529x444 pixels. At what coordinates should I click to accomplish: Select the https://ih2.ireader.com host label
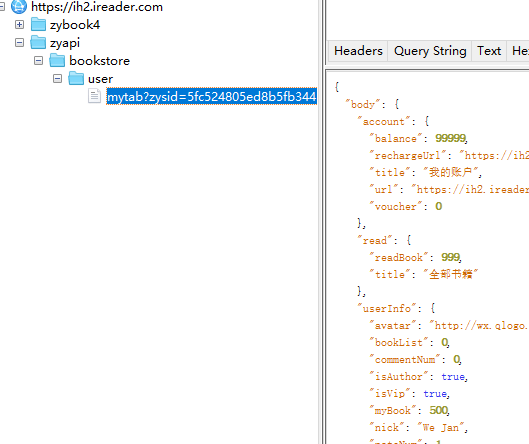click(97, 7)
